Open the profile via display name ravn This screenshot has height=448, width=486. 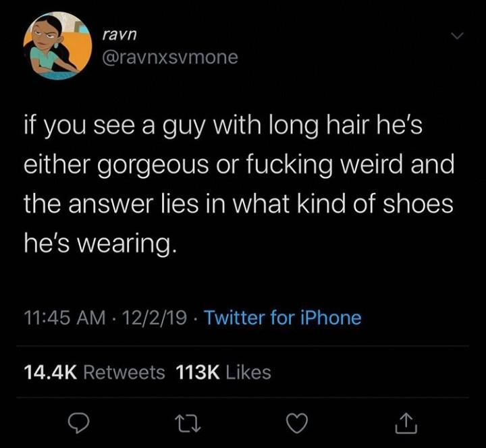pyautogui.click(x=119, y=34)
